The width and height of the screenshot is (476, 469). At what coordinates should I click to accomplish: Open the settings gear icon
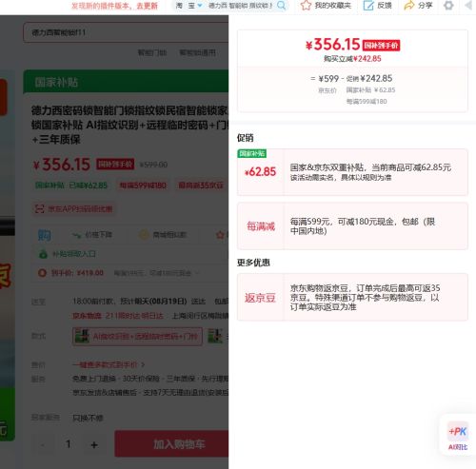448,6
